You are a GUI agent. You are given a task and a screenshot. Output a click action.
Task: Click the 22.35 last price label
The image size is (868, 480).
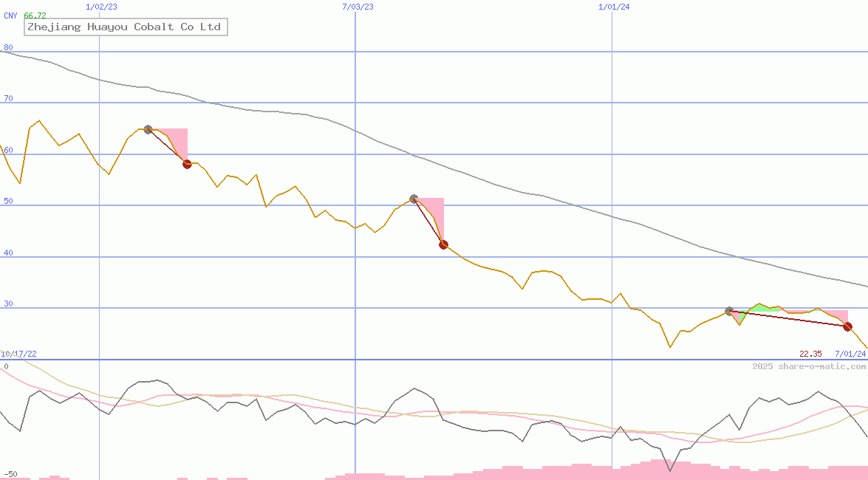(x=810, y=354)
